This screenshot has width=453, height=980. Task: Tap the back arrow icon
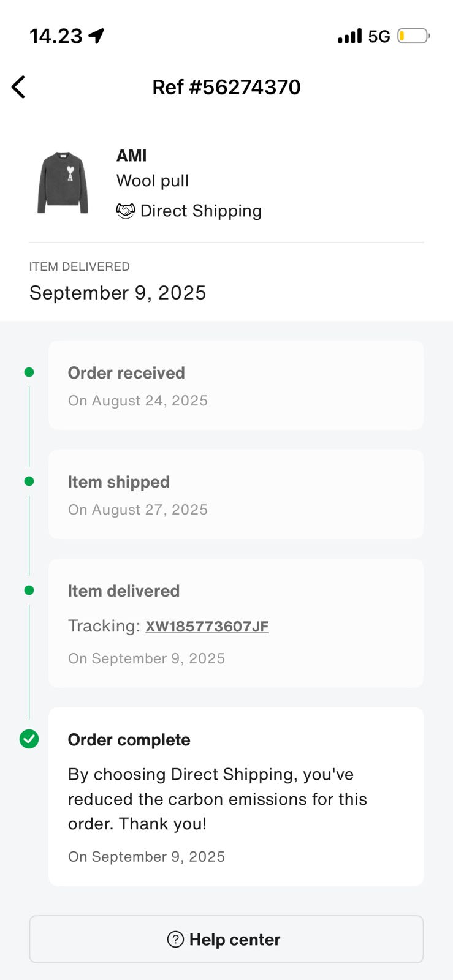tap(19, 87)
